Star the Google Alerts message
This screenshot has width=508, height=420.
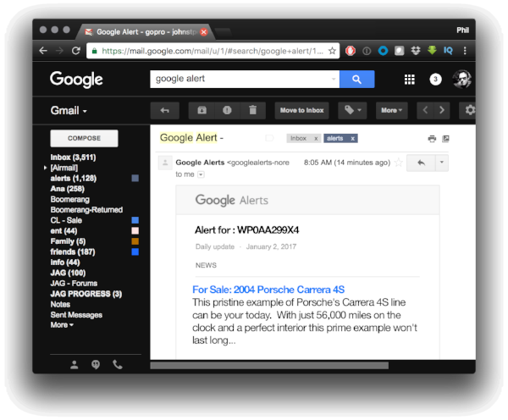point(399,163)
